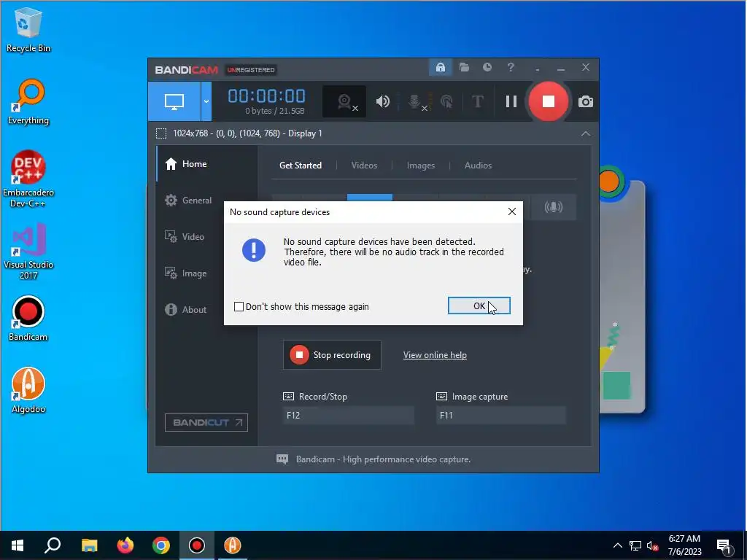
Task: Open File Explorer from taskbar
Action: 89,545
